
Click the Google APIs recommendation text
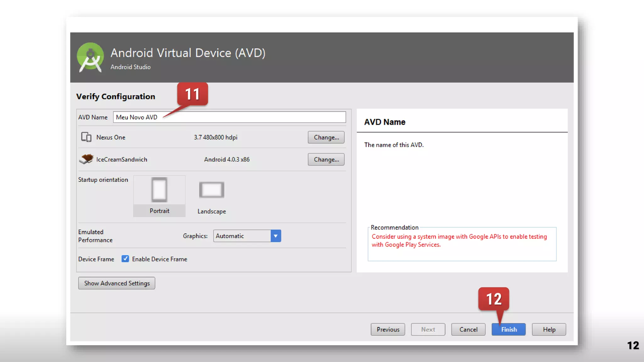click(x=459, y=240)
